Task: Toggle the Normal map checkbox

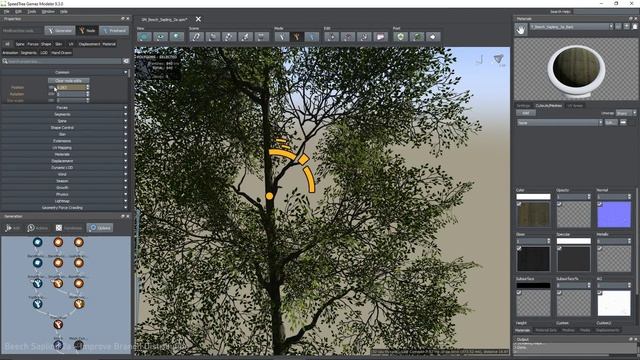Action: 600,204
